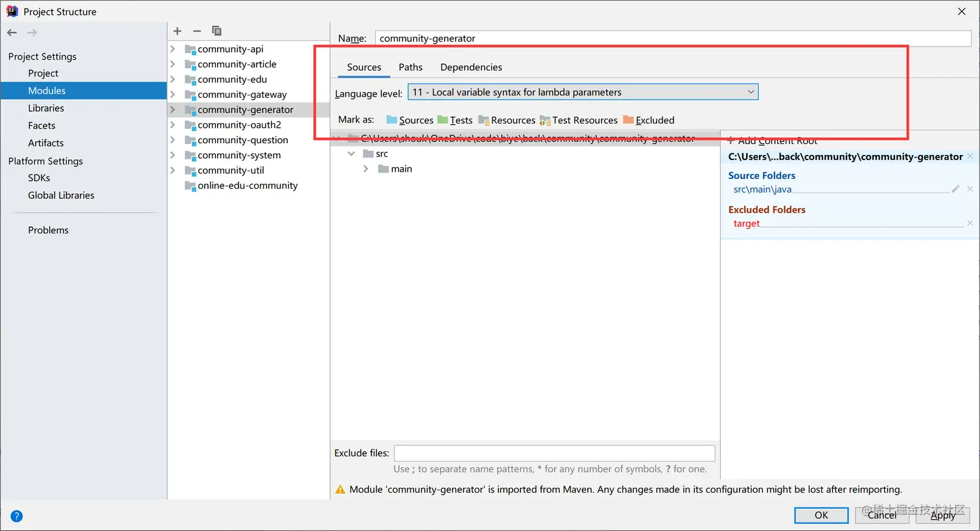Open Artifacts settings
The image size is (980, 531).
coord(46,143)
